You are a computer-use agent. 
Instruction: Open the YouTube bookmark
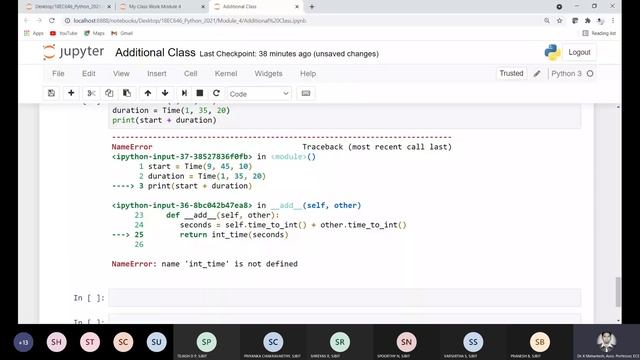[x=63, y=33]
